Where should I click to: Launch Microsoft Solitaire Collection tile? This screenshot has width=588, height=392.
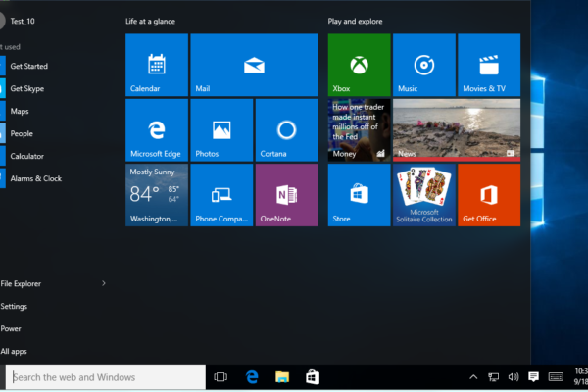coord(424,195)
